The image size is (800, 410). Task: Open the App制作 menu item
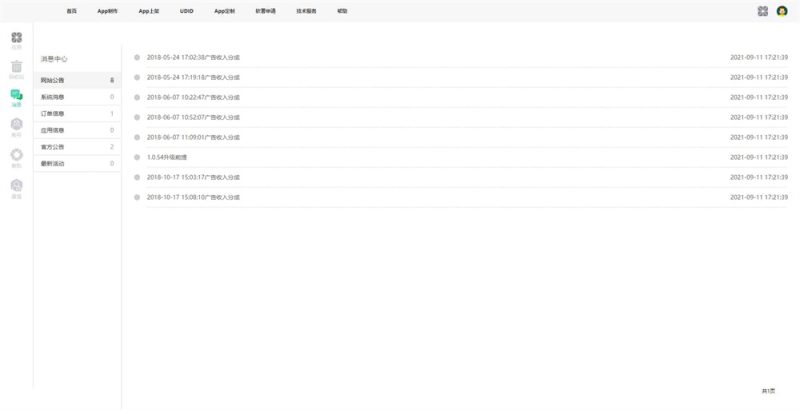click(107, 11)
